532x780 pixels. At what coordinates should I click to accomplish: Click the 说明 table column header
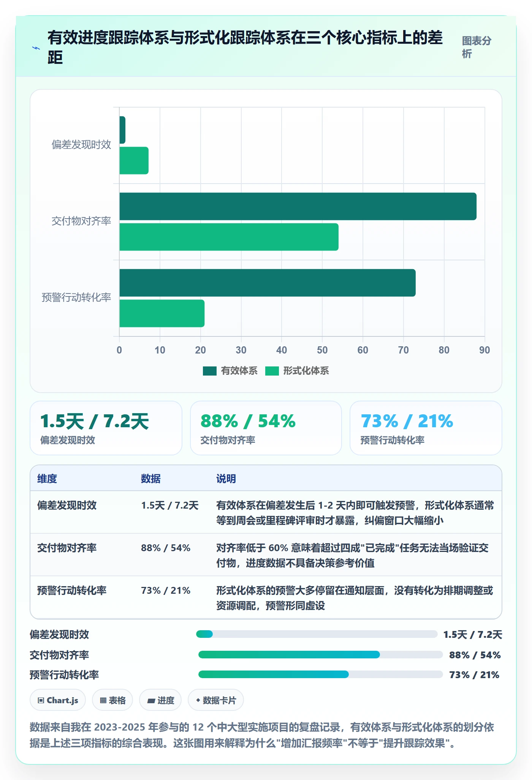point(226,479)
